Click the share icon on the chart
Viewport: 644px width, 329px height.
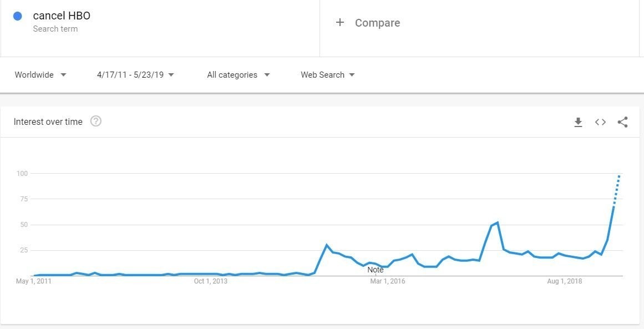622,122
